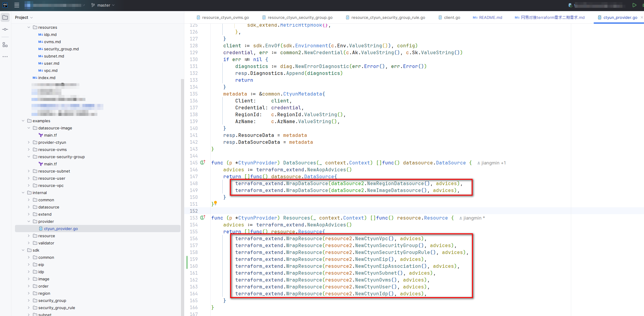
Task: Open the main hamburger menu
Action: tap(17, 5)
